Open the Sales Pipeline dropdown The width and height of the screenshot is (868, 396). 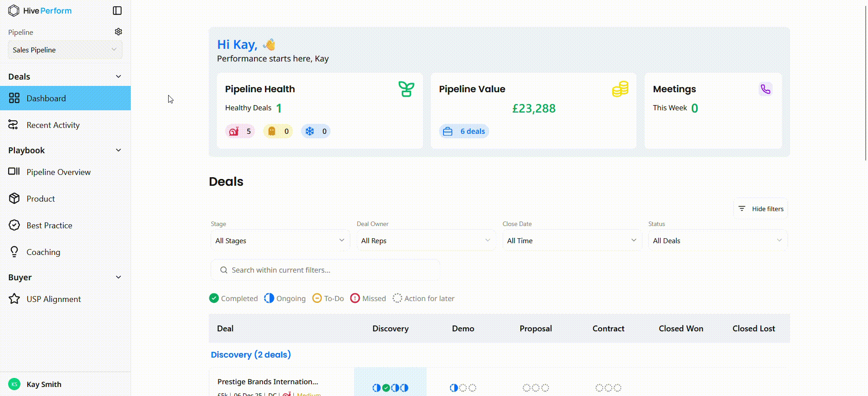click(65, 50)
